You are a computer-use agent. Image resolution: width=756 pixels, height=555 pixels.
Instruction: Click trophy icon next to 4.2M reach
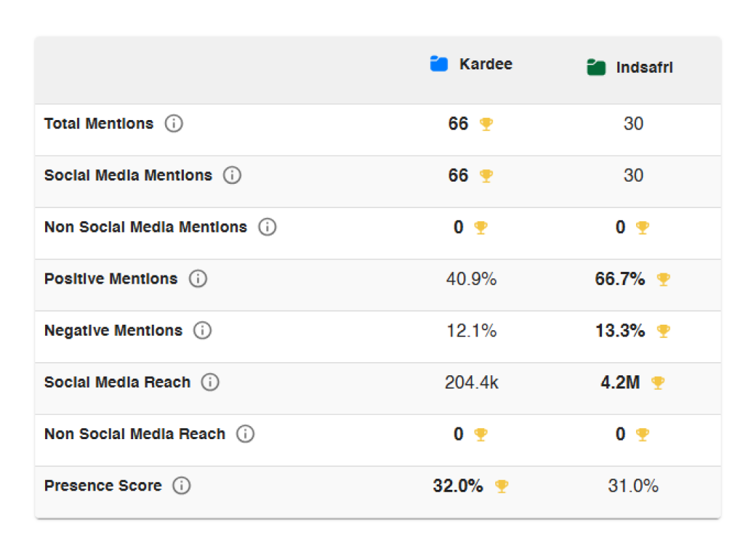coord(658,383)
